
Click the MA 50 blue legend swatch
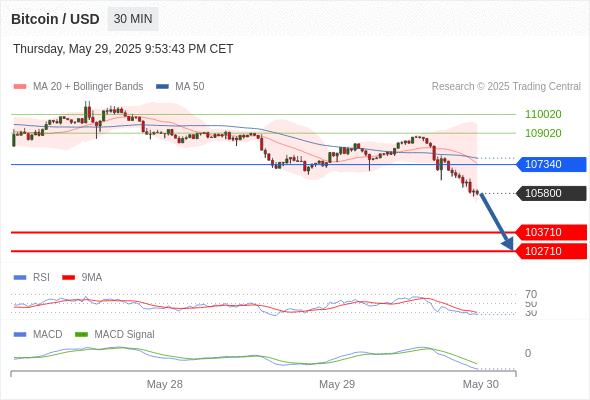162,87
